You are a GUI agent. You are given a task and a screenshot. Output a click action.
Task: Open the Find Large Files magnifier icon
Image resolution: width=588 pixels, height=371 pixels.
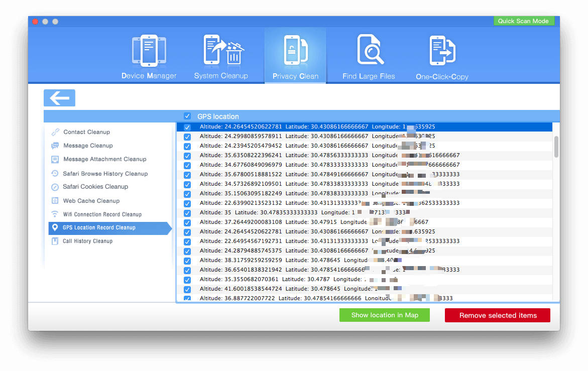click(x=370, y=50)
